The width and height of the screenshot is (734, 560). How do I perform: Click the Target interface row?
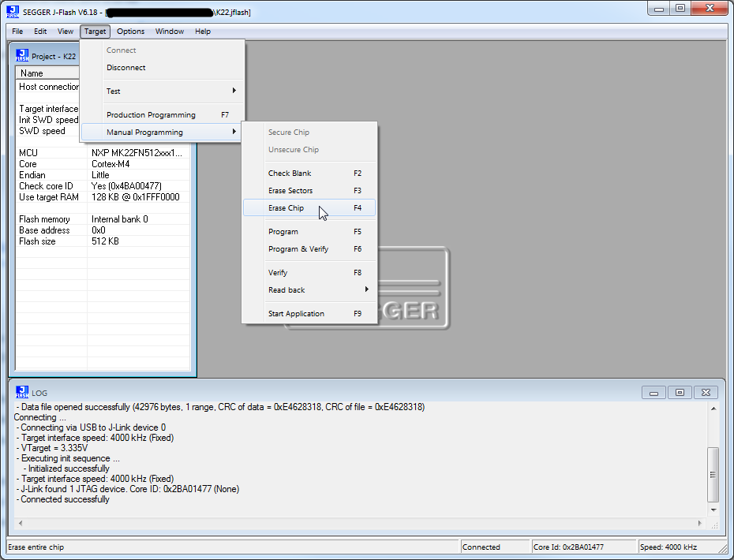coord(47,109)
